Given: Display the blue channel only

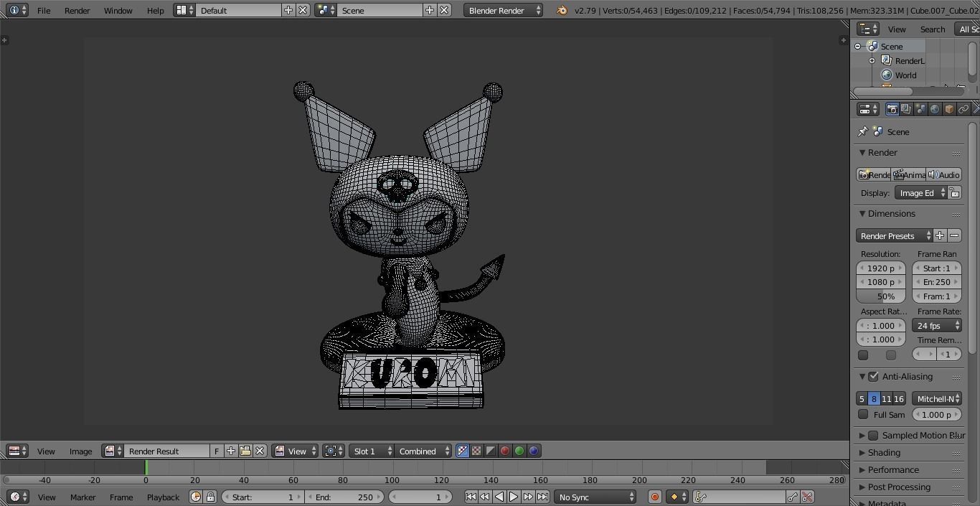Looking at the screenshot, I should click(534, 451).
